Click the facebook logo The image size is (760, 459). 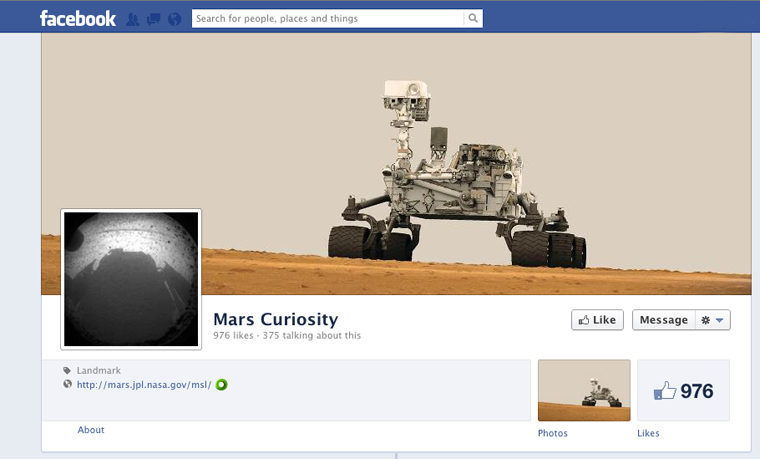tap(78, 18)
